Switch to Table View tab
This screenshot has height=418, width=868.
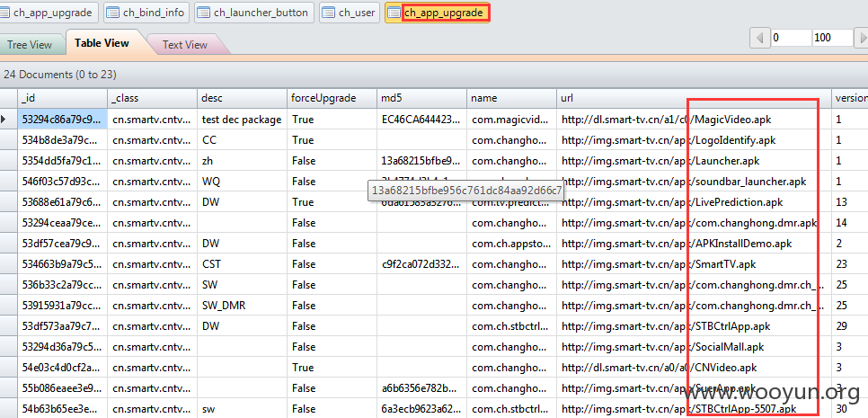click(102, 42)
